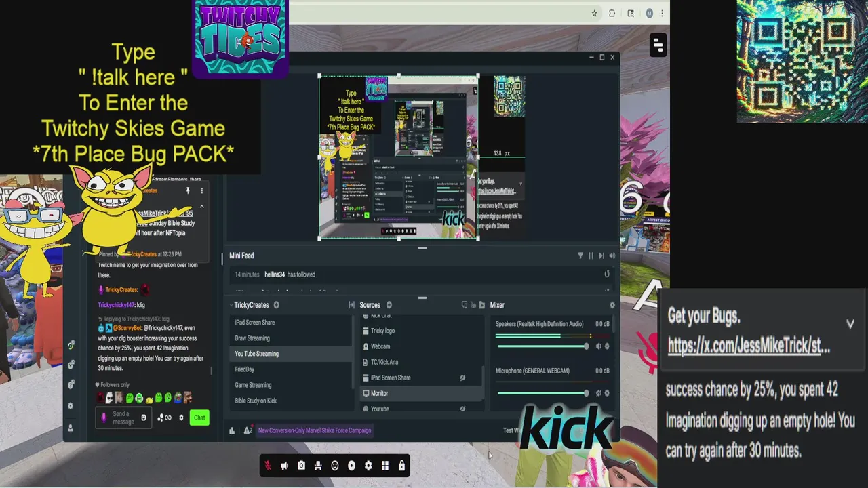Add a new source with plus icon
Screen dimensions: 868x488
point(389,305)
